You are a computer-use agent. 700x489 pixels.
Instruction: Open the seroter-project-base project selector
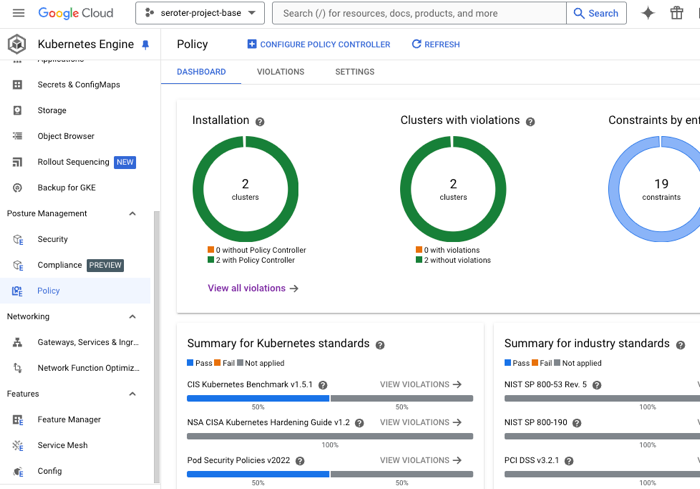[x=200, y=13]
